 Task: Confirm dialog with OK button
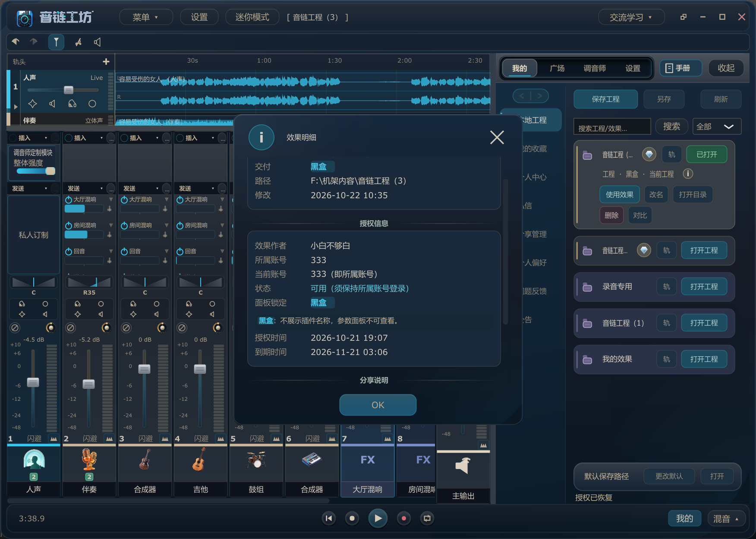(x=378, y=405)
